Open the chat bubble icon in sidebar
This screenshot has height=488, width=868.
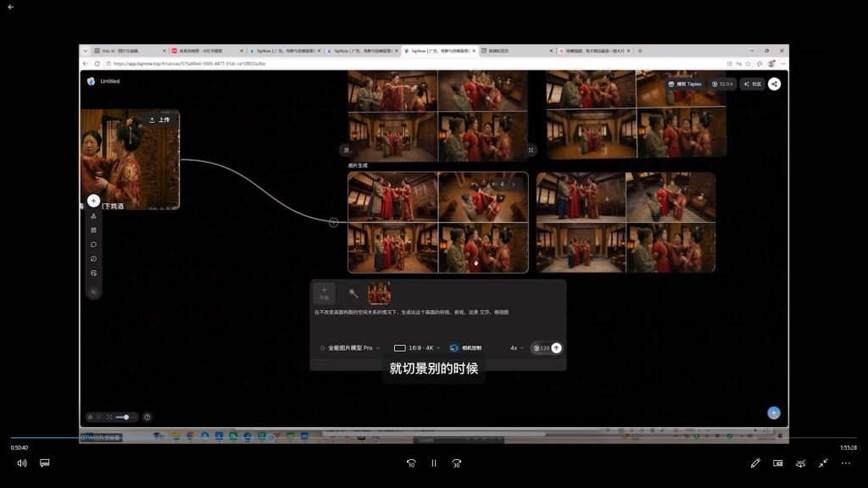93,245
